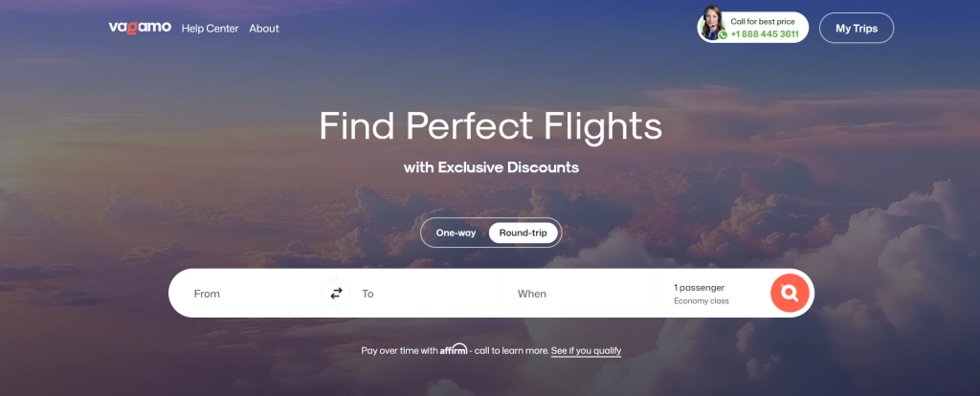Switch to One-way trip type
The height and width of the screenshot is (396, 980).
[x=456, y=233]
